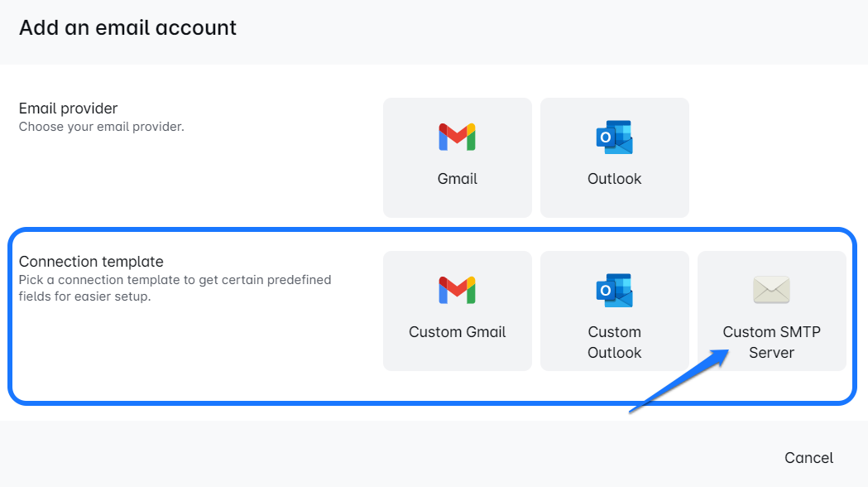Click the Custom Gmail M logo
Image resolution: width=868 pixels, height=487 pixels.
pos(457,290)
